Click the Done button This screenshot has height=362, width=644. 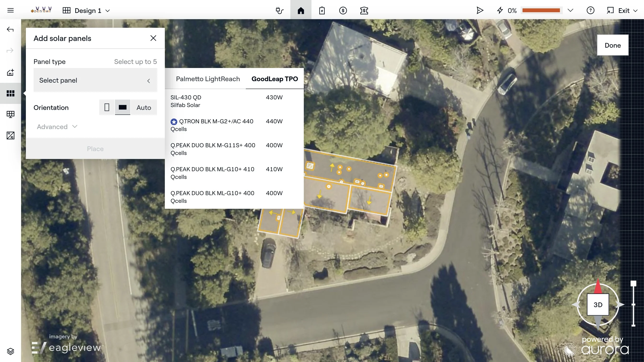[613, 45]
